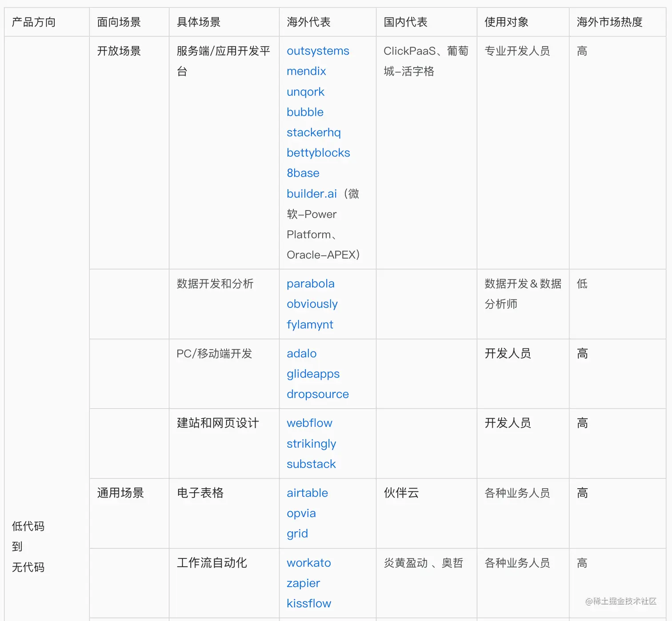Visit the strikingly link
Viewport: 672px width, 621px height.
[x=311, y=444]
